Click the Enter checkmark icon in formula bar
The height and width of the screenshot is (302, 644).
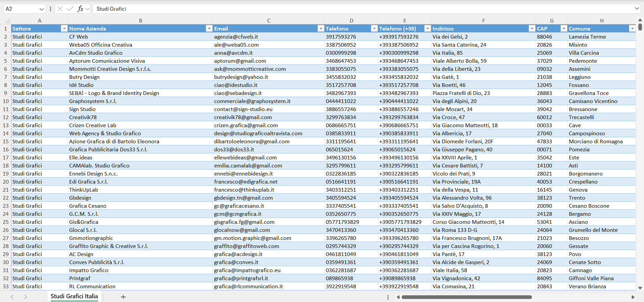(x=70, y=9)
